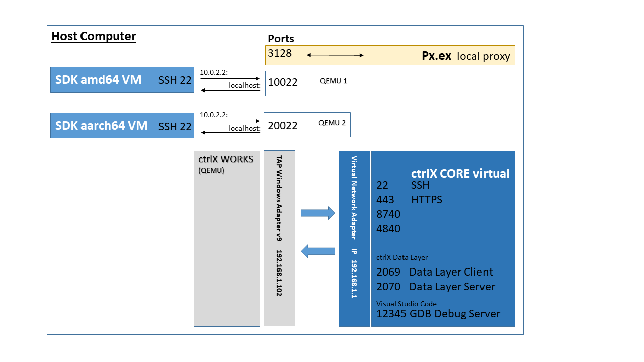Select the SDK amd64 VM box
Screen dimensions: 644x362
pos(122,79)
